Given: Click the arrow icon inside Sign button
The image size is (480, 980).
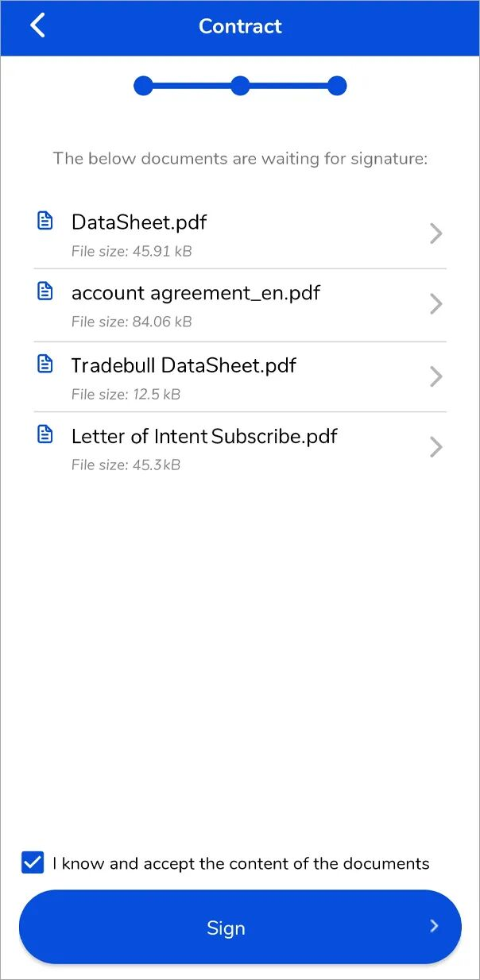Looking at the screenshot, I should point(434,926).
